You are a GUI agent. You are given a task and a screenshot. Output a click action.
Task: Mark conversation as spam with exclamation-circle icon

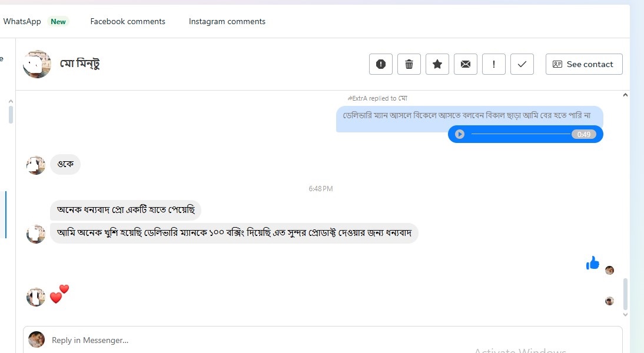[x=381, y=64]
